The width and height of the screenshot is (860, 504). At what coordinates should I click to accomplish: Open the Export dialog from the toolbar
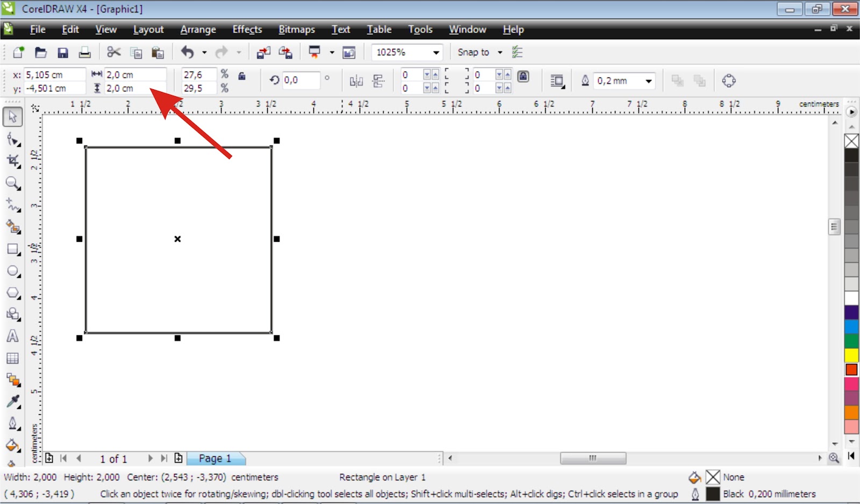(x=285, y=52)
